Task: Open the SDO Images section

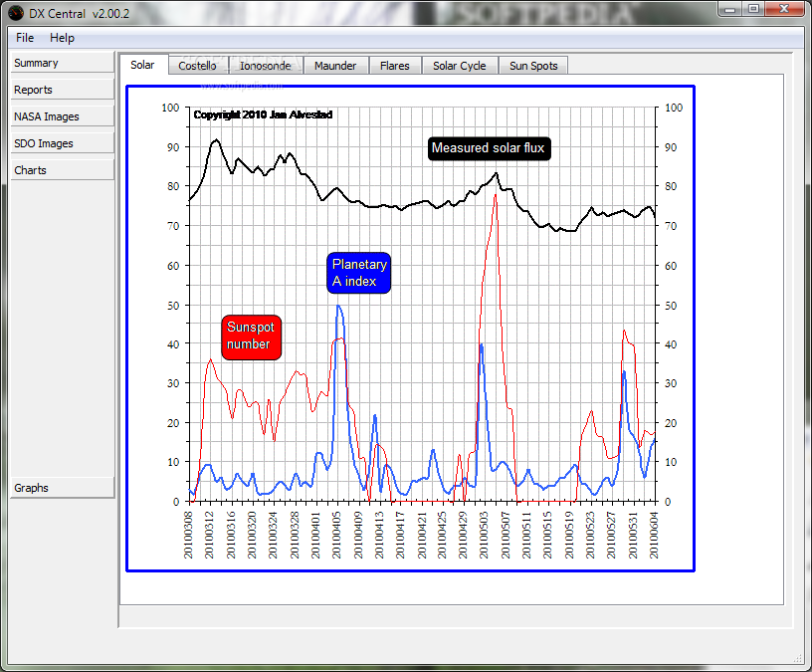Action: [62, 143]
